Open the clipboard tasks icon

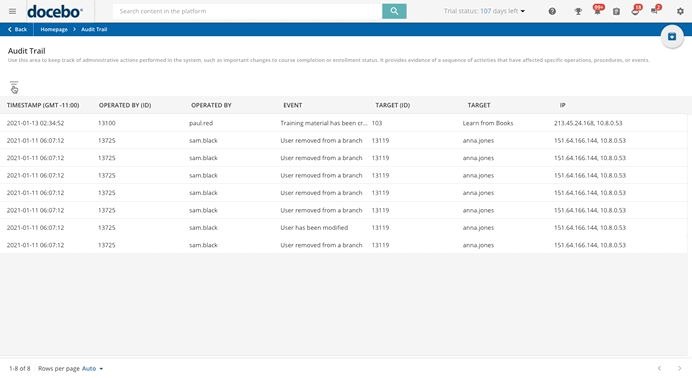pos(617,11)
